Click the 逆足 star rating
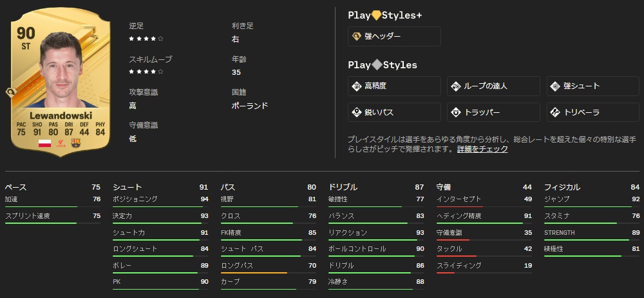This screenshot has width=644, height=298. [x=146, y=39]
